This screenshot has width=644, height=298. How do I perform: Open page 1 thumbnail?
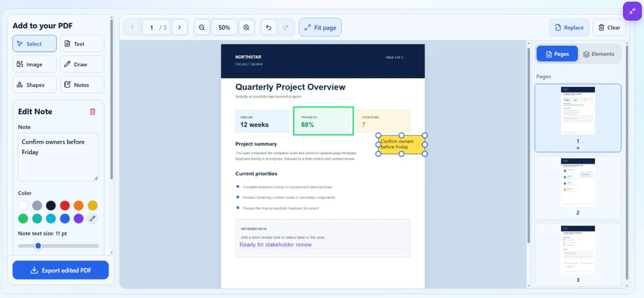578,118
